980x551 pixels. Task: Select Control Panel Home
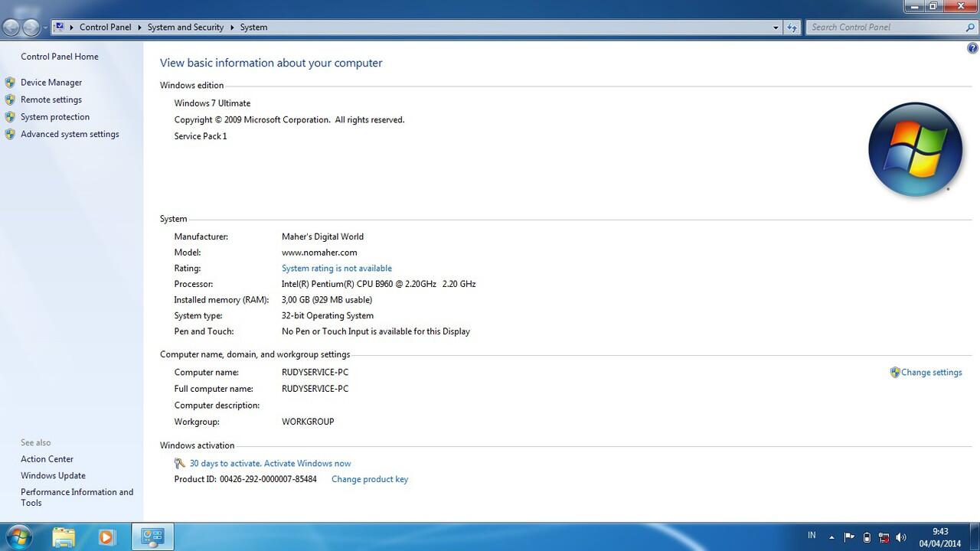[59, 56]
